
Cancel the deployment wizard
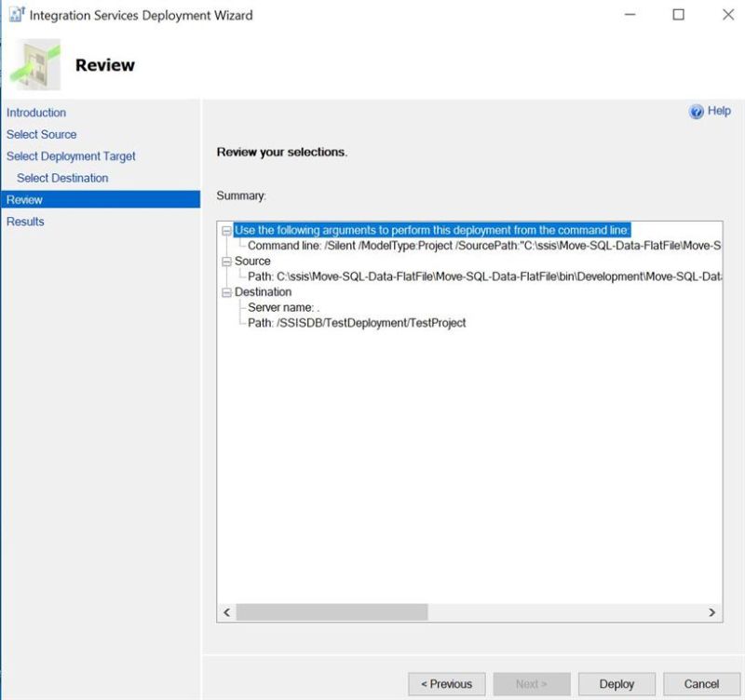[x=701, y=683]
